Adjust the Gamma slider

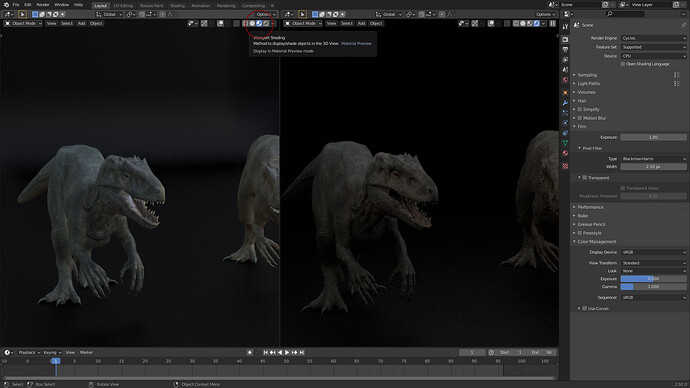tap(653, 286)
